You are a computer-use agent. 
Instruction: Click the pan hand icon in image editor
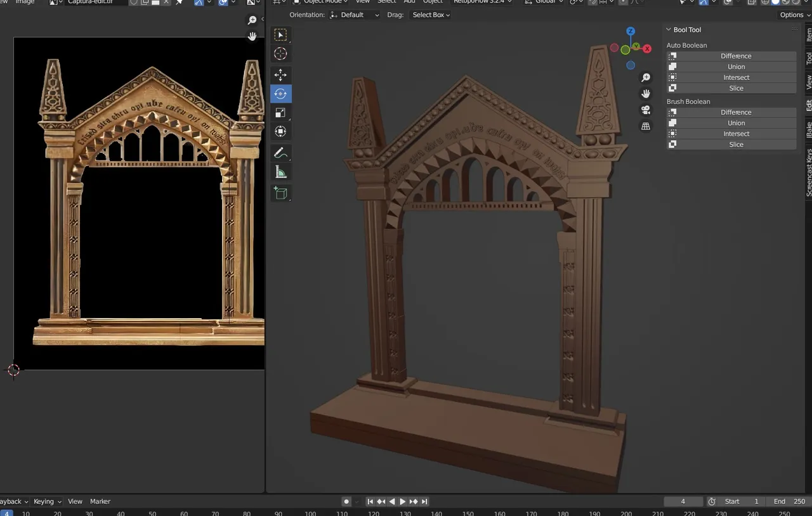252,36
